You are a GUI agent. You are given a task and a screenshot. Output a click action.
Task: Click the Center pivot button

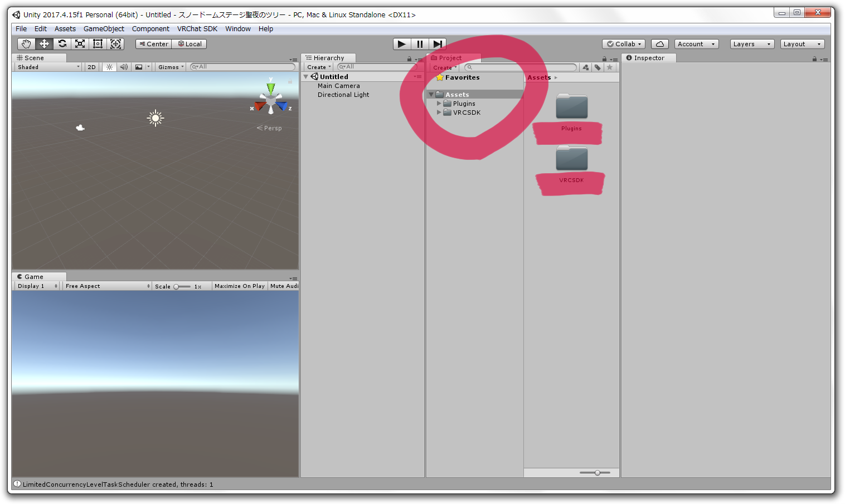(154, 44)
